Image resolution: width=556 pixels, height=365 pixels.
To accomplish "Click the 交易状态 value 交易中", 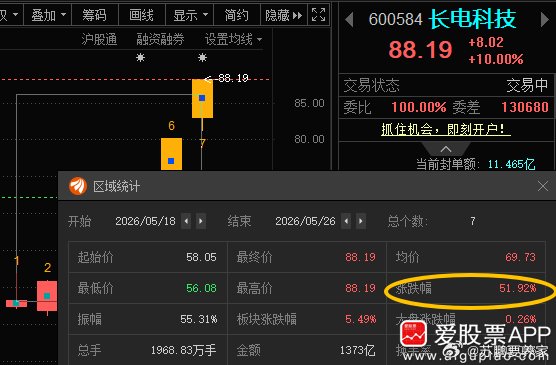I will point(527,85).
